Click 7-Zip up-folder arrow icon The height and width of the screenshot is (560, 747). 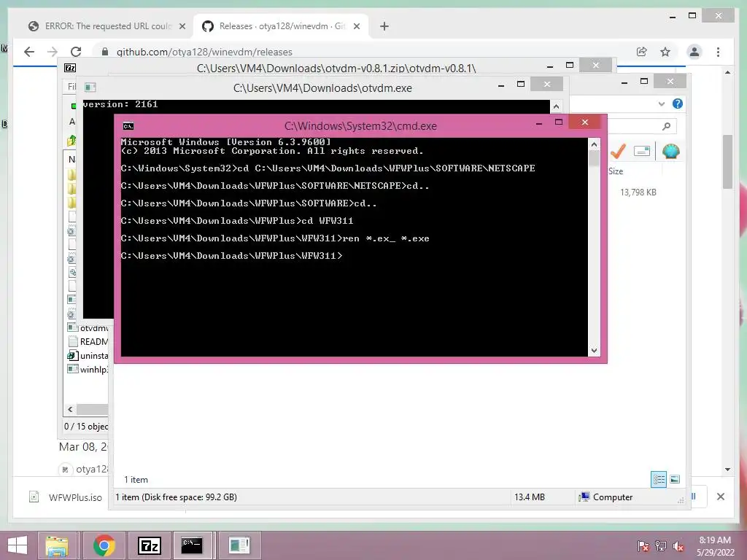(71, 141)
